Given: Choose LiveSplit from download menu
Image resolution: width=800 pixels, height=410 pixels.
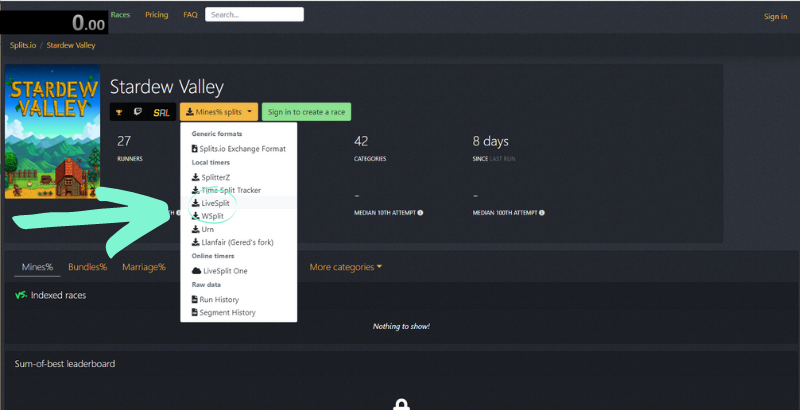Looking at the screenshot, I should click(214, 203).
